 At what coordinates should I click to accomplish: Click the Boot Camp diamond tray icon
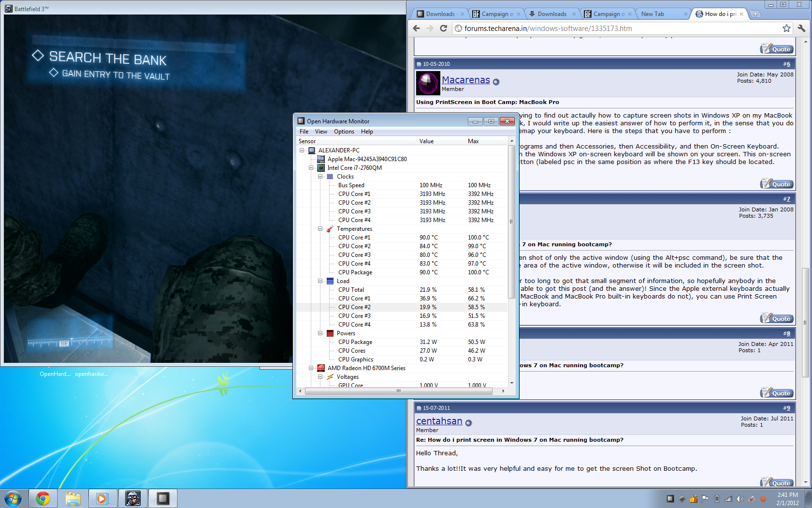(682, 499)
